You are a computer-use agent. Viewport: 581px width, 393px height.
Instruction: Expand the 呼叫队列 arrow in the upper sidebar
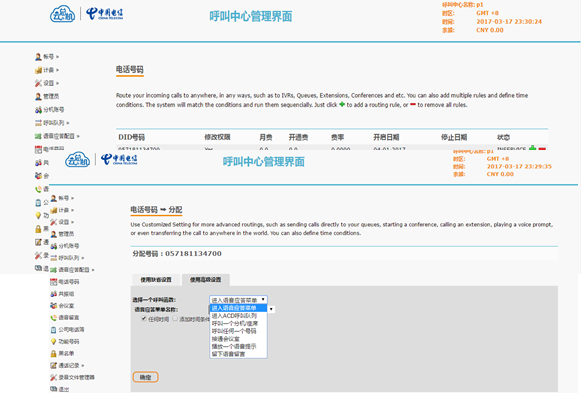click(x=68, y=123)
